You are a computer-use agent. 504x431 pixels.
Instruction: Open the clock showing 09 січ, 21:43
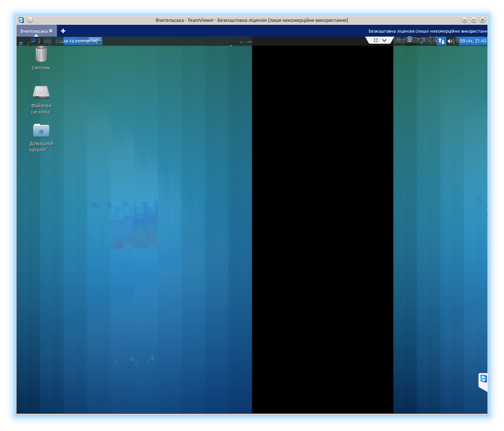point(473,41)
